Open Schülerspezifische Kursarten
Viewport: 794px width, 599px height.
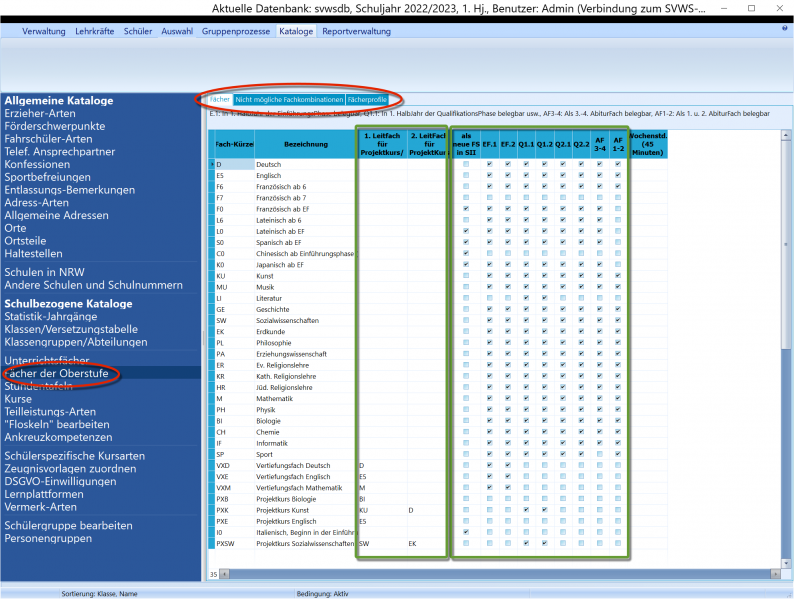[74, 456]
